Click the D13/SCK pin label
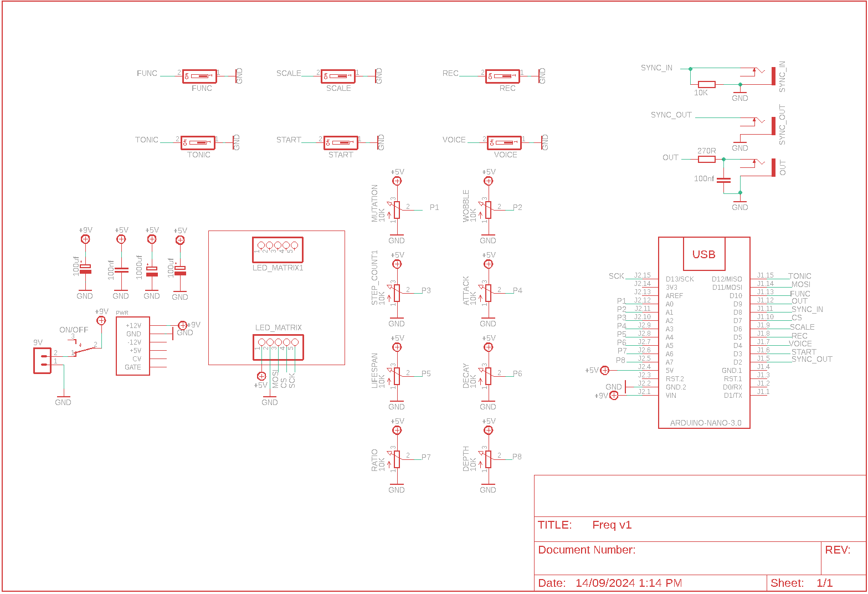This screenshot has width=868, height=594. pyautogui.click(x=680, y=279)
